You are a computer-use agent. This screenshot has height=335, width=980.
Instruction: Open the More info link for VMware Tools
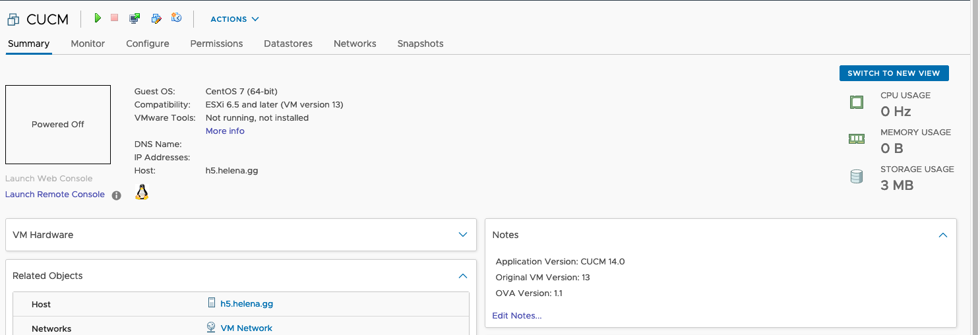click(x=225, y=131)
